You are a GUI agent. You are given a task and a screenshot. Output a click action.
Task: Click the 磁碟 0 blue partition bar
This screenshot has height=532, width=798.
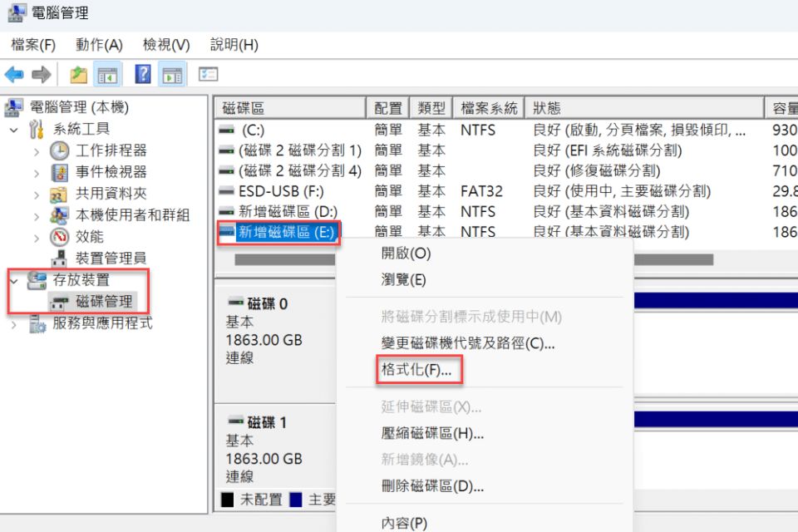716,300
